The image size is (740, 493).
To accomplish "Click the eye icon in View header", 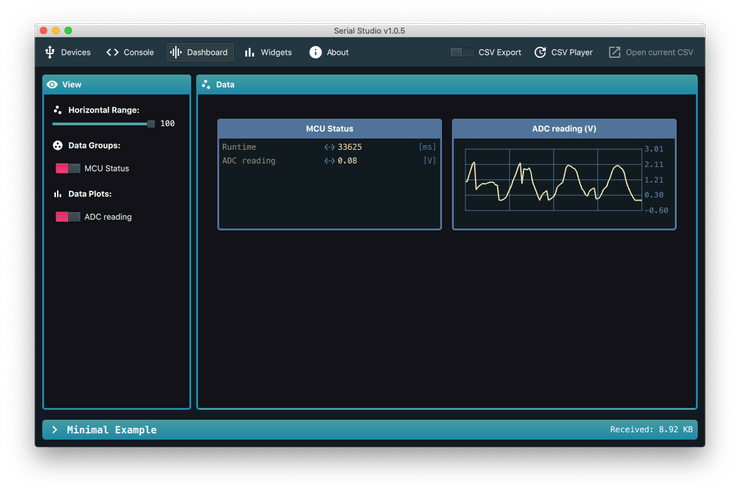I will point(52,85).
